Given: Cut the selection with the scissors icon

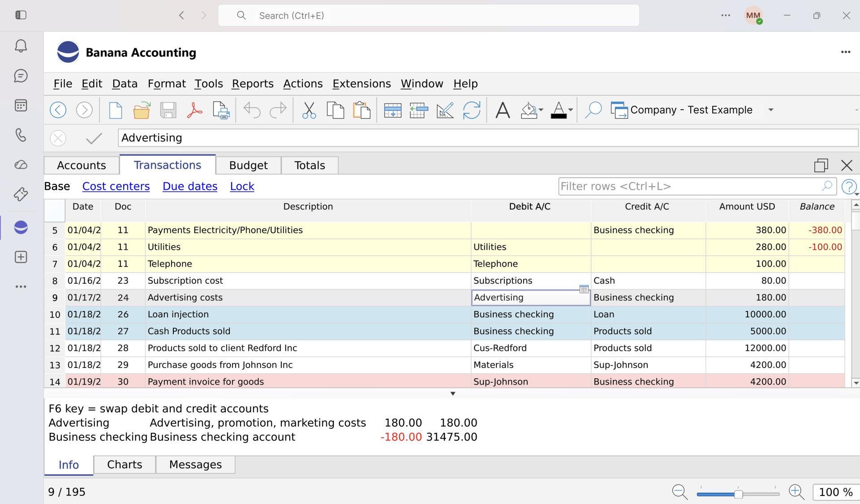Looking at the screenshot, I should pos(309,110).
